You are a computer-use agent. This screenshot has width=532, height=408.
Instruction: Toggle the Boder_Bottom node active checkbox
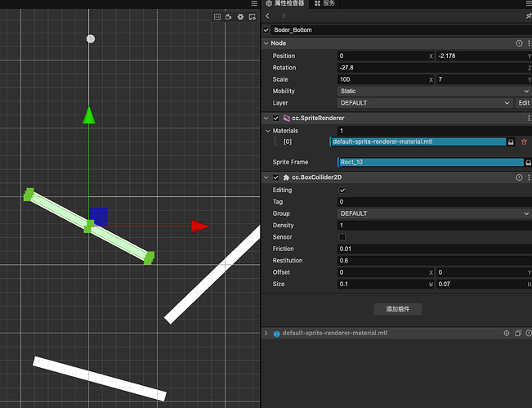coord(266,30)
